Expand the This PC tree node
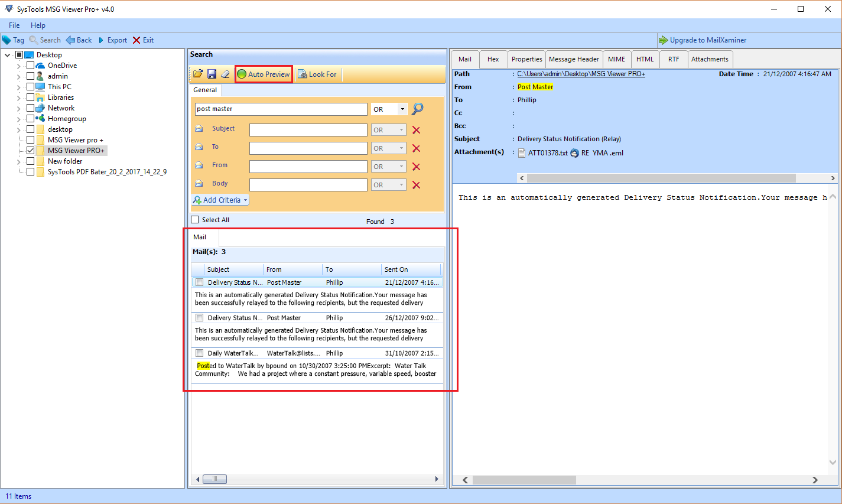This screenshot has width=842, height=504. click(x=19, y=87)
